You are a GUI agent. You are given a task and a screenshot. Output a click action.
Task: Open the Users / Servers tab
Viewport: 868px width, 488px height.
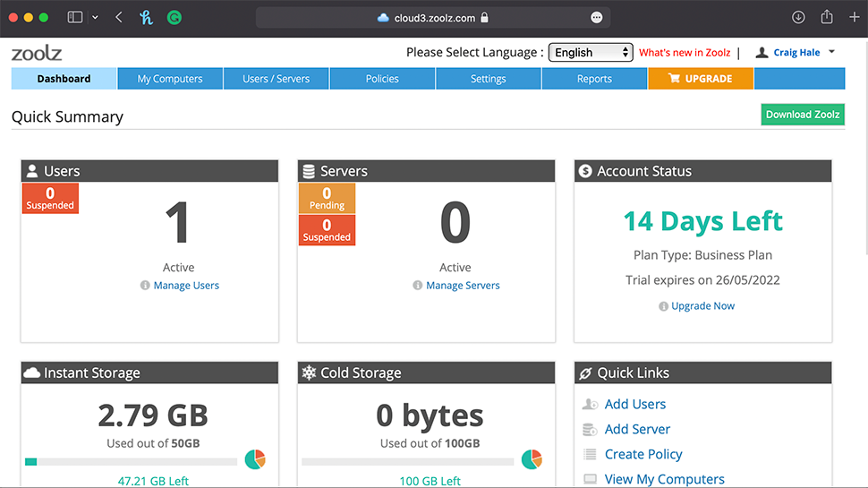click(276, 79)
